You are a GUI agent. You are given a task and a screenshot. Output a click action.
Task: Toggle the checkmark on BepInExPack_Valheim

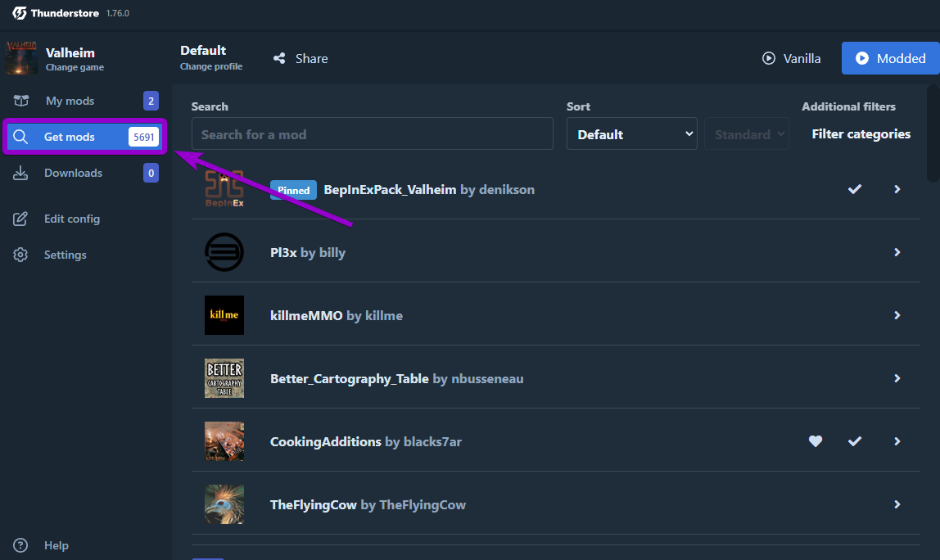pyautogui.click(x=854, y=189)
